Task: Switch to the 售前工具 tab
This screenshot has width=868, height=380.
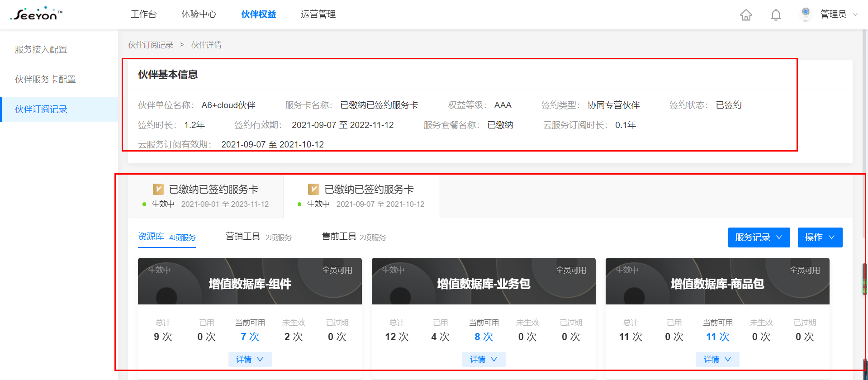Action: 354,237
